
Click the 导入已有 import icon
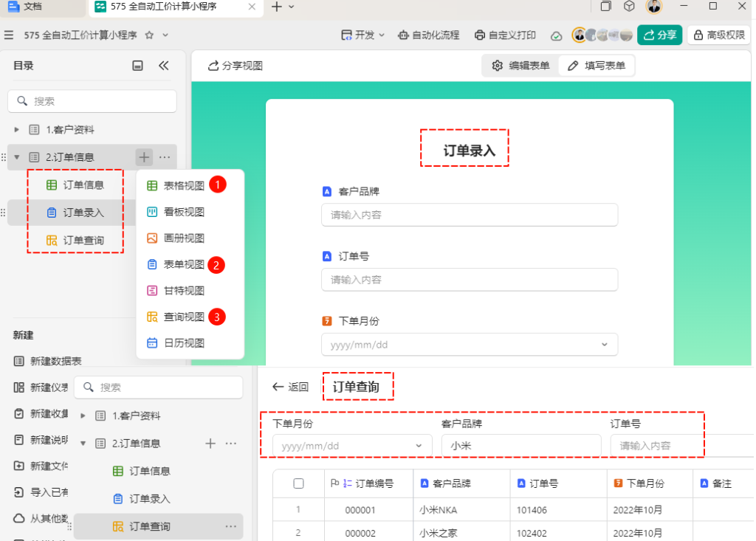click(x=18, y=492)
